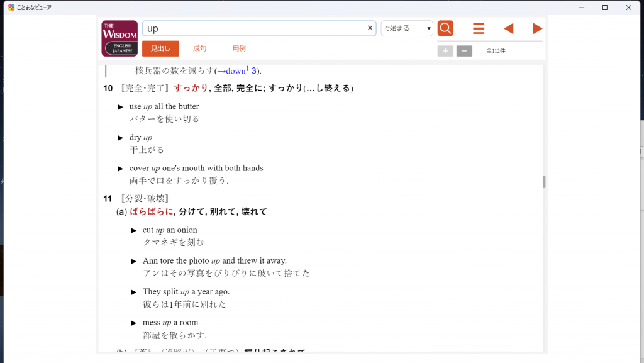Go to next entry with right arrow
The height and width of the screenshot is (363, 644).
pos(537,29)
